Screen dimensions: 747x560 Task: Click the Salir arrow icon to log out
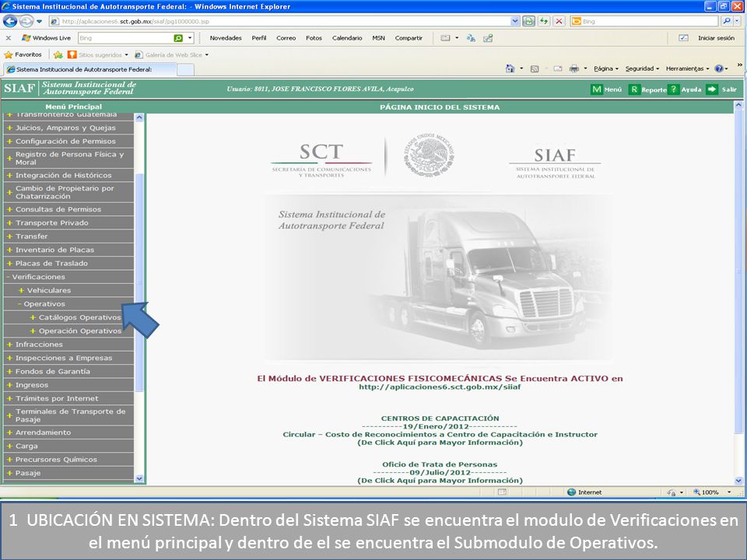712,89
